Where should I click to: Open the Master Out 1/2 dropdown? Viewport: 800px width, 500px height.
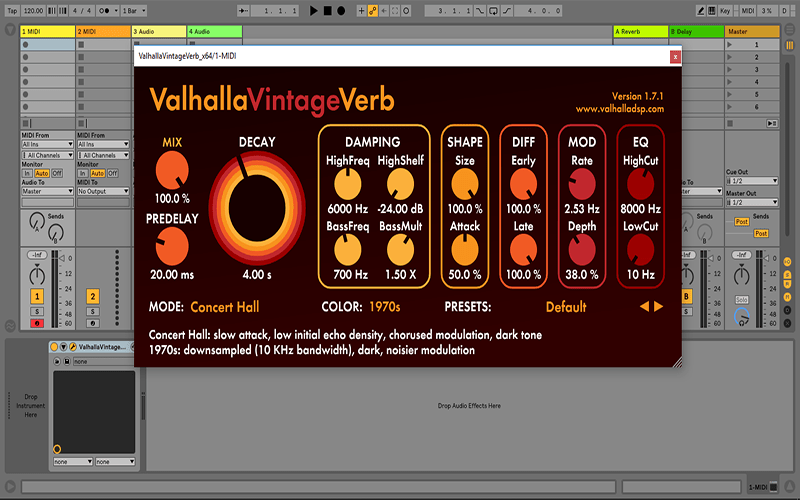pyautogui.click(x=752, y=202)
